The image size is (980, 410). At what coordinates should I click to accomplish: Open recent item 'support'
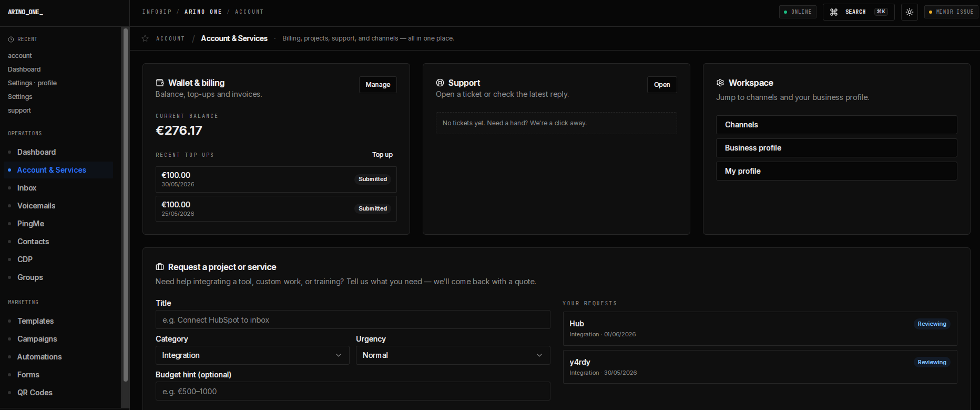[x=19, y=111]
